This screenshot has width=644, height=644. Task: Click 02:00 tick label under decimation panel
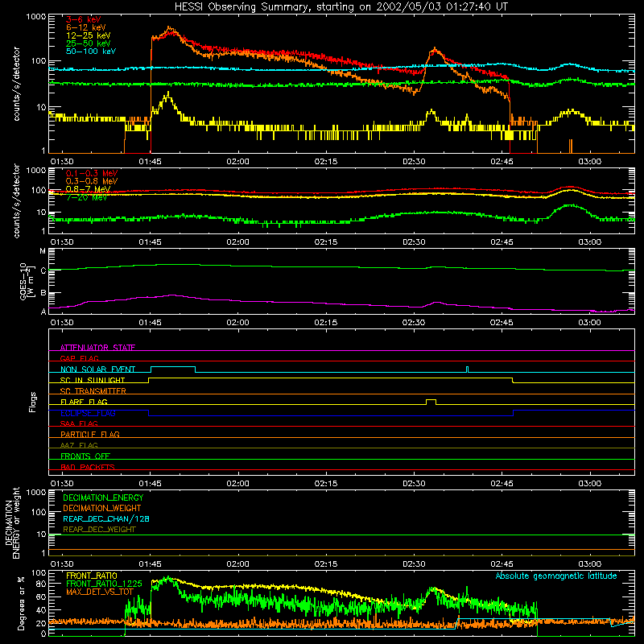tap(237, 564)
